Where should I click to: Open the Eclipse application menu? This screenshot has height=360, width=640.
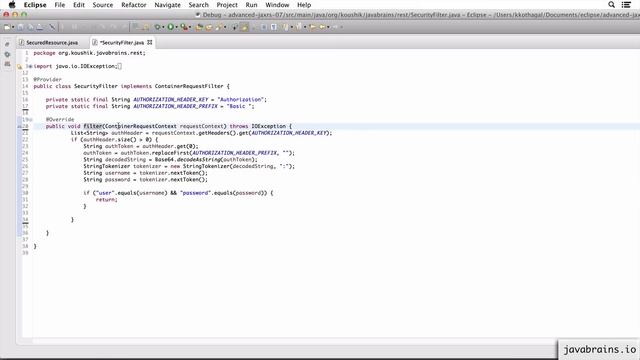35,5
